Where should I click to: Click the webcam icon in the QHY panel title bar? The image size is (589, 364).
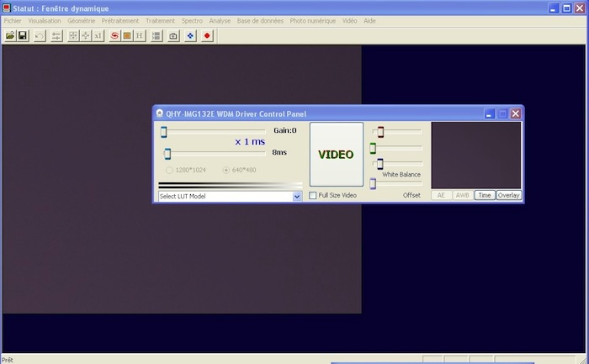(x=160, y=113)
